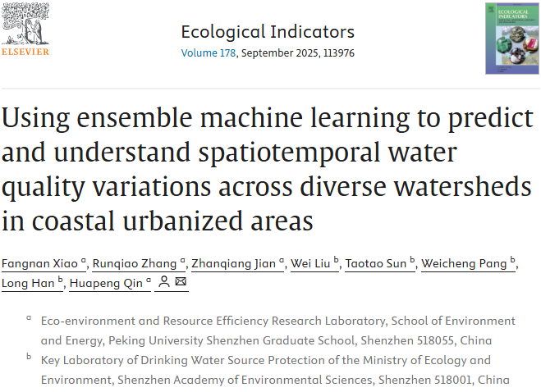Click the article title heading

tap(267, 169)
